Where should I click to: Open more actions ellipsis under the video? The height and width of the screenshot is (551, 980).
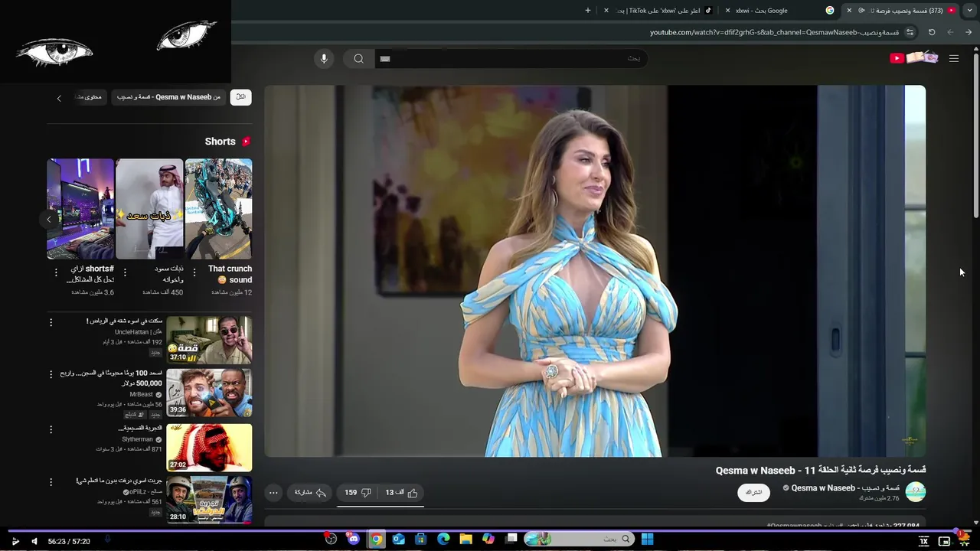[x=273, y=493]
